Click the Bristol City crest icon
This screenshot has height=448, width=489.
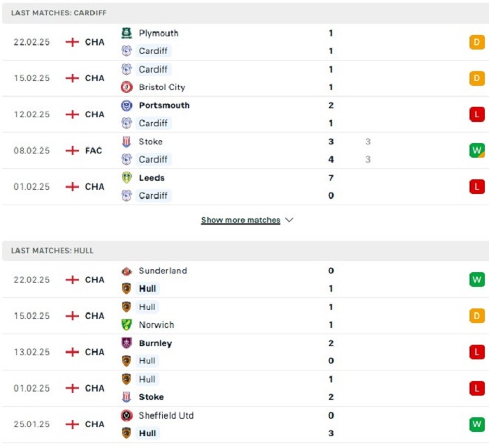click(126, 87)
